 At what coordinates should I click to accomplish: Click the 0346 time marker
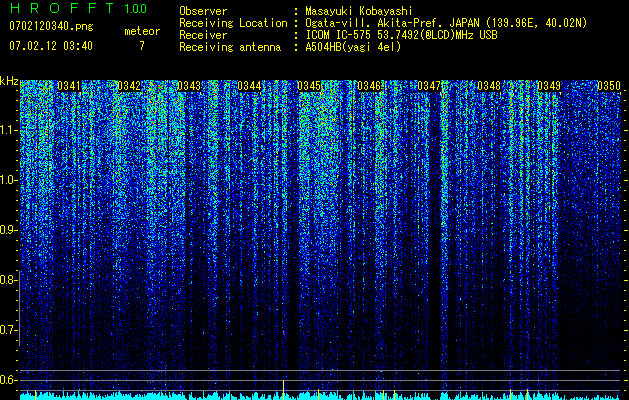[x=369, y=86]
